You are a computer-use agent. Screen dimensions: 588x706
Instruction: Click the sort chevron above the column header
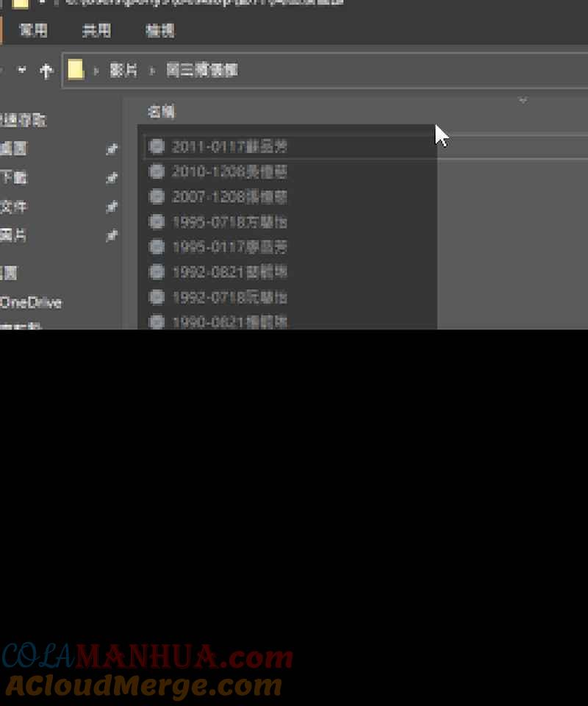523,100
